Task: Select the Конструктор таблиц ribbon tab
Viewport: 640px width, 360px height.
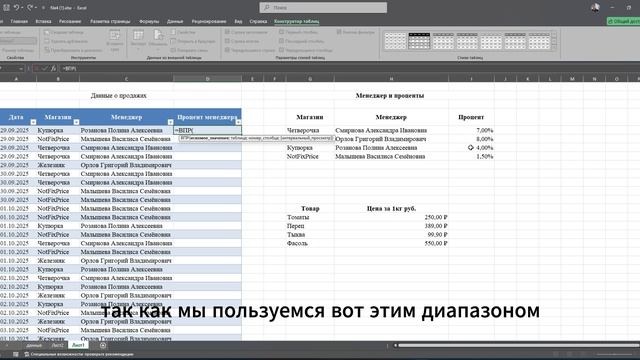Action: [296, 21]
